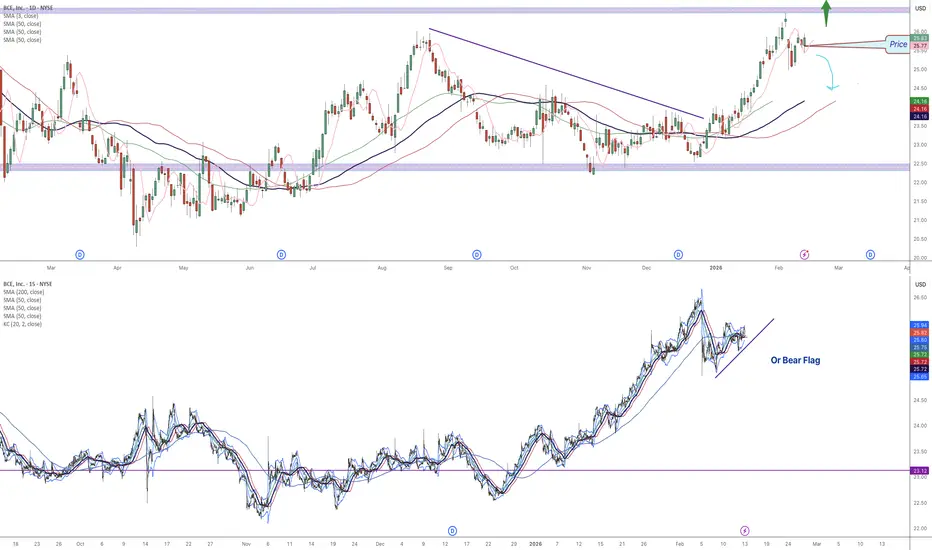This screenshot has height=550, width=932.
Task: Click the red 24.16 SMA price label
Action: click(920, 109)
